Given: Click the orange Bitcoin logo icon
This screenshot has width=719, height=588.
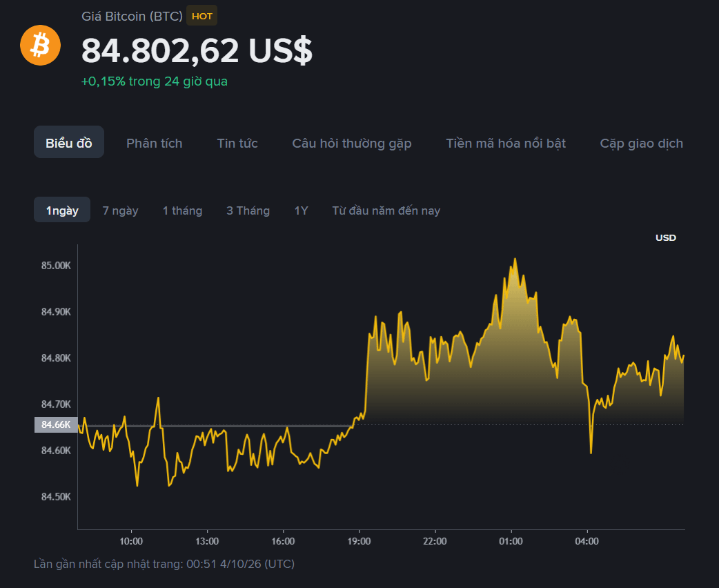Looking at the screenshot, I should click(x=40, y=46).
